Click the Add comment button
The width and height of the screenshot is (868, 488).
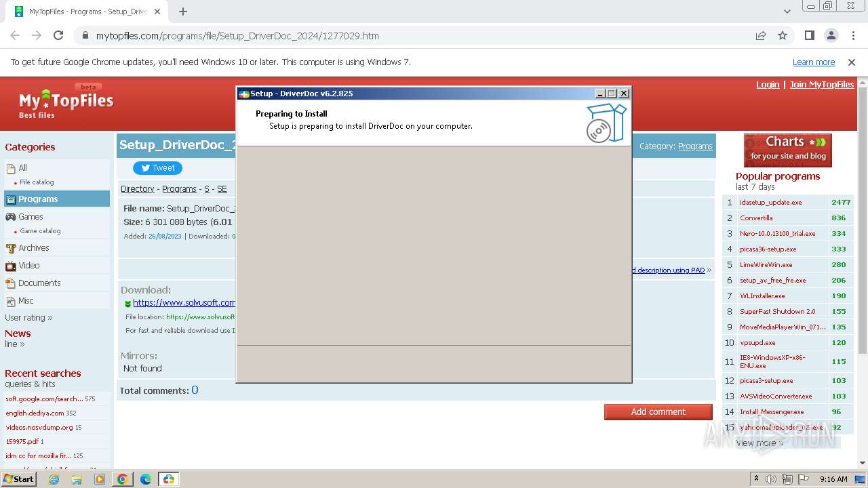click(x=658, y=411)
